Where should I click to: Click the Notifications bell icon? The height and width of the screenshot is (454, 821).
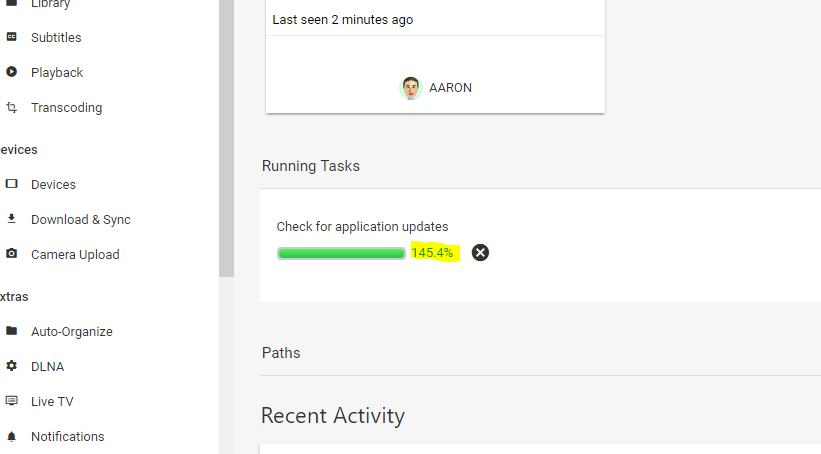coord(12,436)
